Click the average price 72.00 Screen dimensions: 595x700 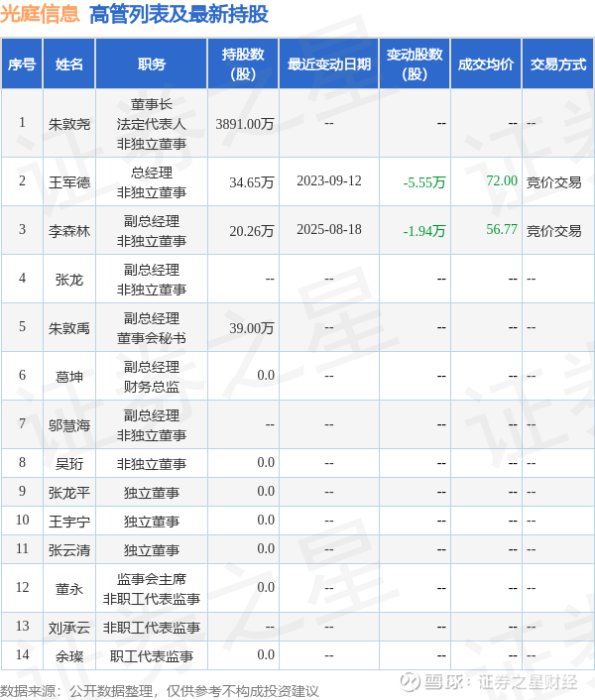tap(502, 180)
